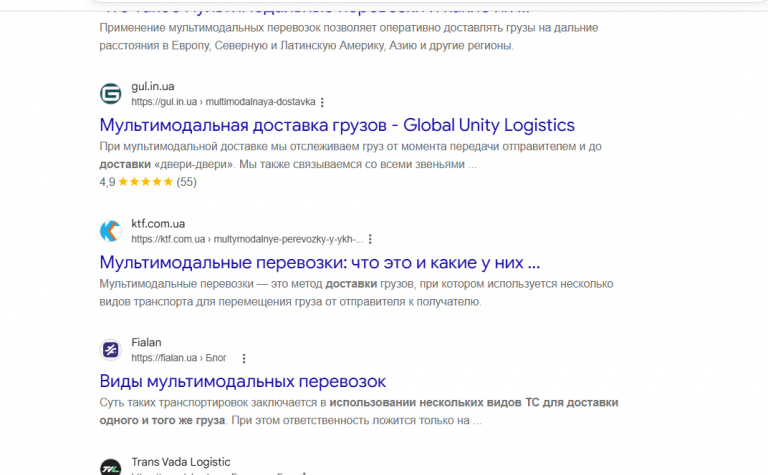The width and height of the screenshot is (768, 475).
Task: Open three-dot menu for ktf.com.ua result
Action: click(370, 239)
